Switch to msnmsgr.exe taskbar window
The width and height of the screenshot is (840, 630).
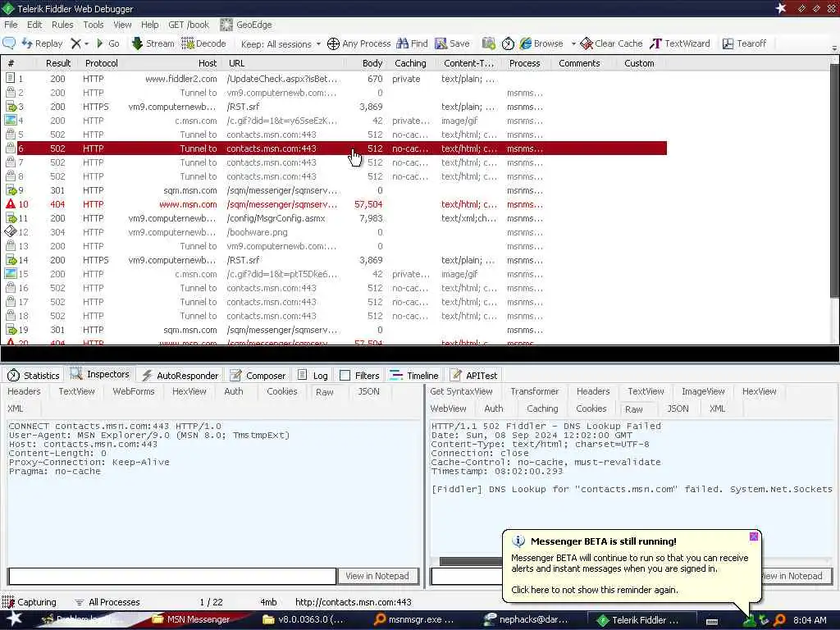point(414,620)
